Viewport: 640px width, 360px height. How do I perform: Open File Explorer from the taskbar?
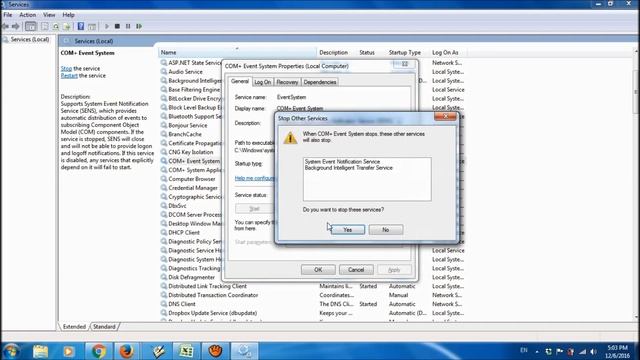click(x=40, y=351)
